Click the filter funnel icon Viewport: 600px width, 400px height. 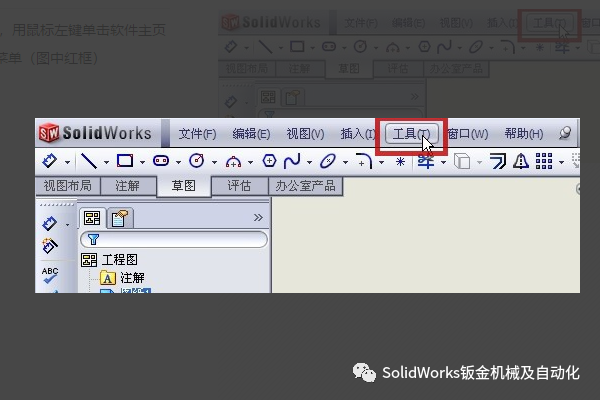(93, 240)
